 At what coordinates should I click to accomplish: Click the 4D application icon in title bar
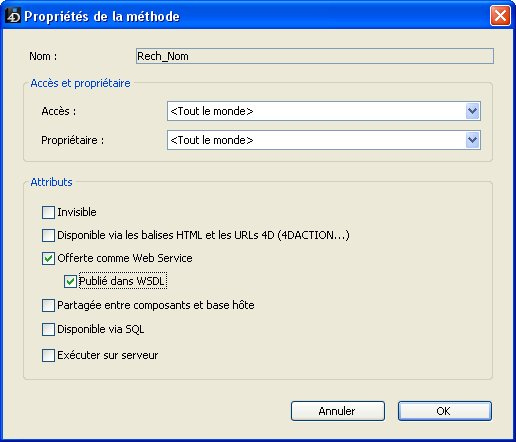pyautogui.click(x=13, y=16)
